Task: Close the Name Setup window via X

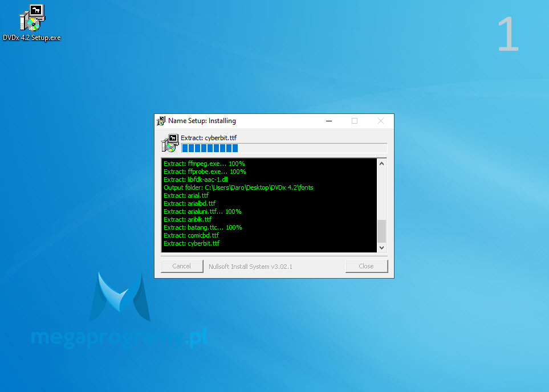Action: (x=381, y=121)
